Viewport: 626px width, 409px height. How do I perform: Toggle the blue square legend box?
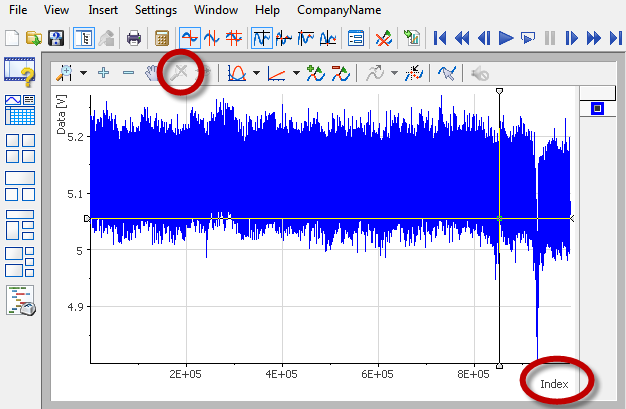597,108
